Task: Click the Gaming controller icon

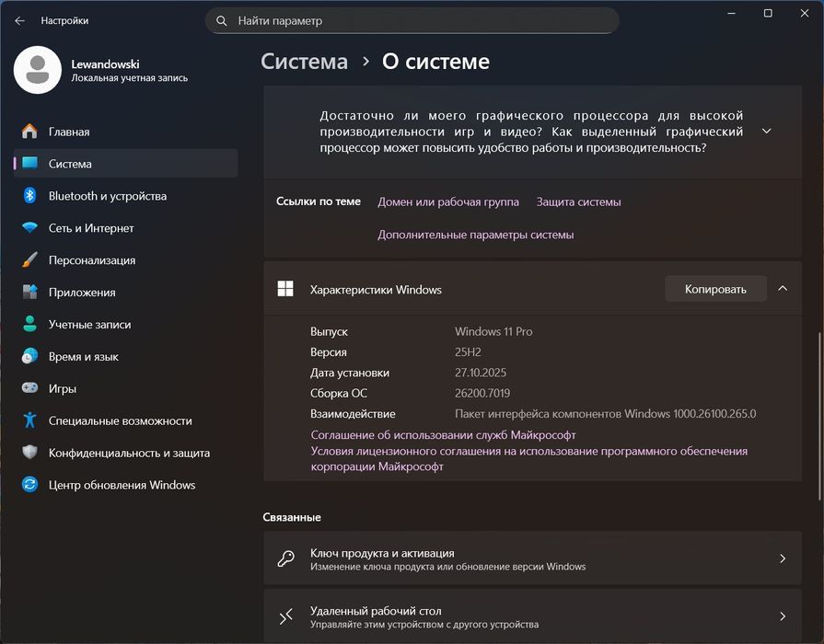Action: [x=30, y=387]
